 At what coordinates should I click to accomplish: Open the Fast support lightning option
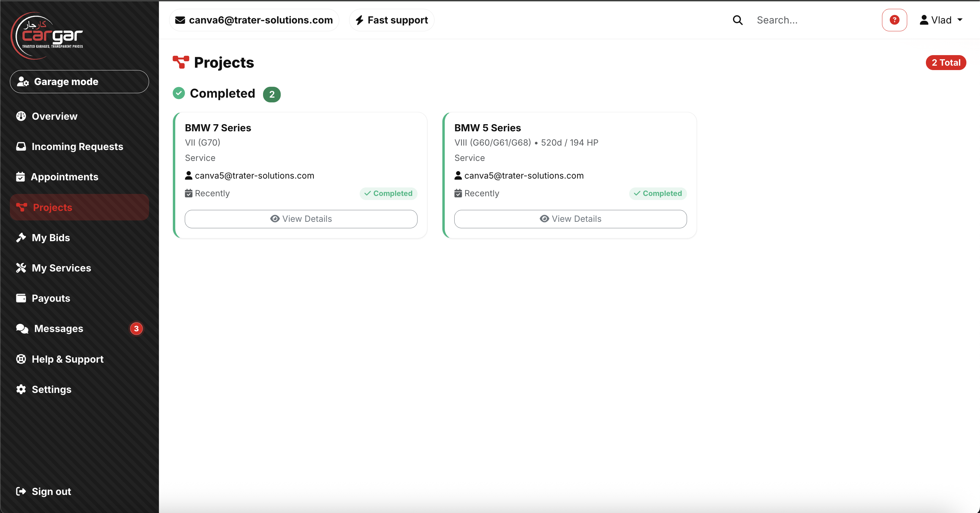pyautogui.click(x=391, y=20)
